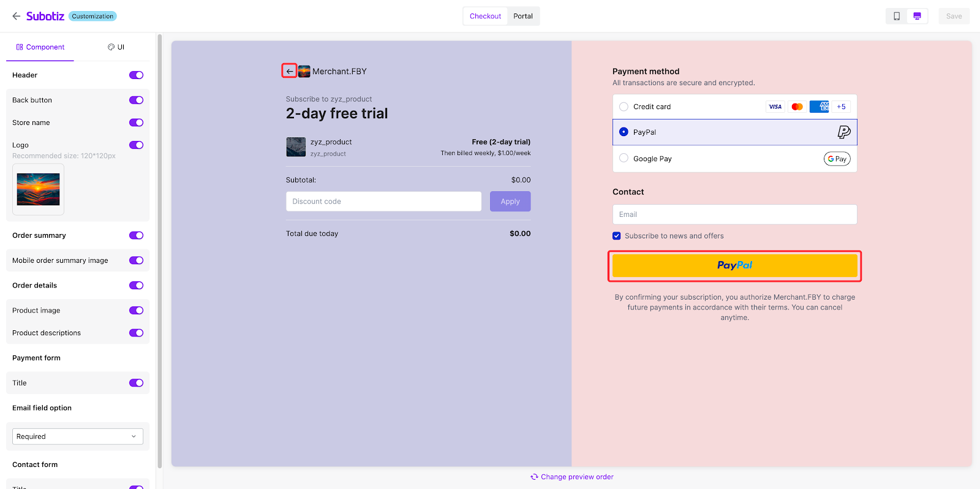Click the Google Pay badge icon

(837, 159)
